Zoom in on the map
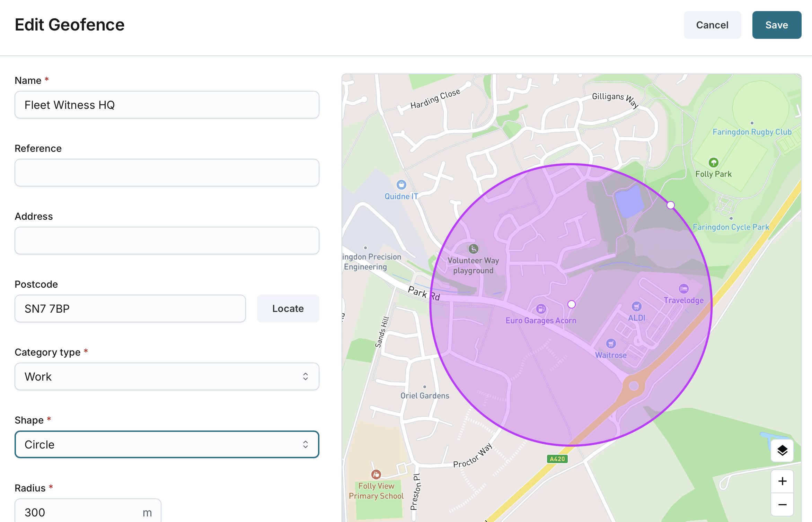812x522 pixels. [x=782, y=481]
